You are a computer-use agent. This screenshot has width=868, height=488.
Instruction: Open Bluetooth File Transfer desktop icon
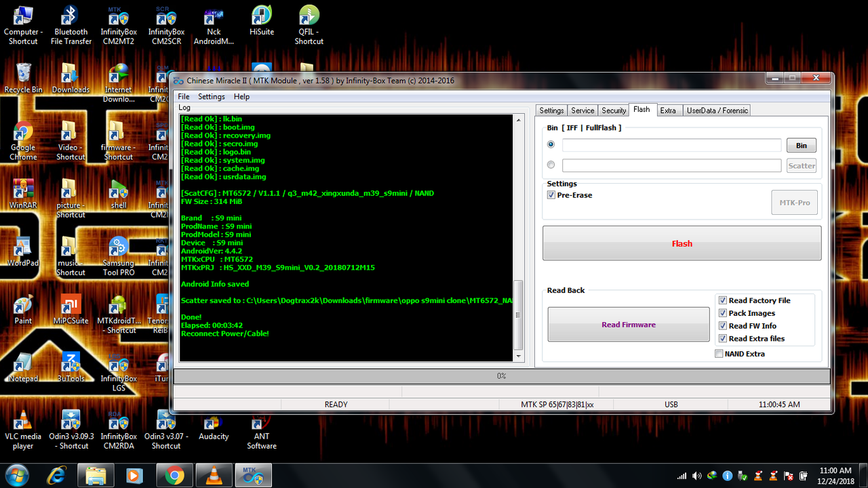tap(71, 26)
